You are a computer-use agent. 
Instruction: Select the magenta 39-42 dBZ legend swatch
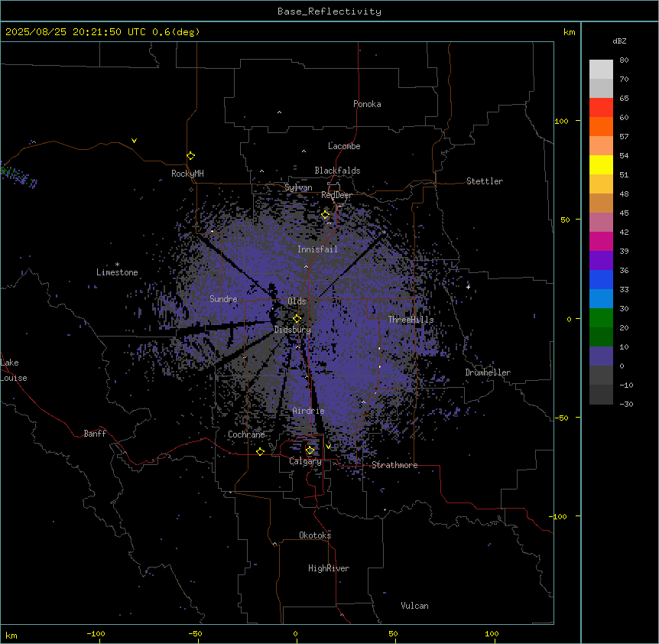[x=601, y=241]
